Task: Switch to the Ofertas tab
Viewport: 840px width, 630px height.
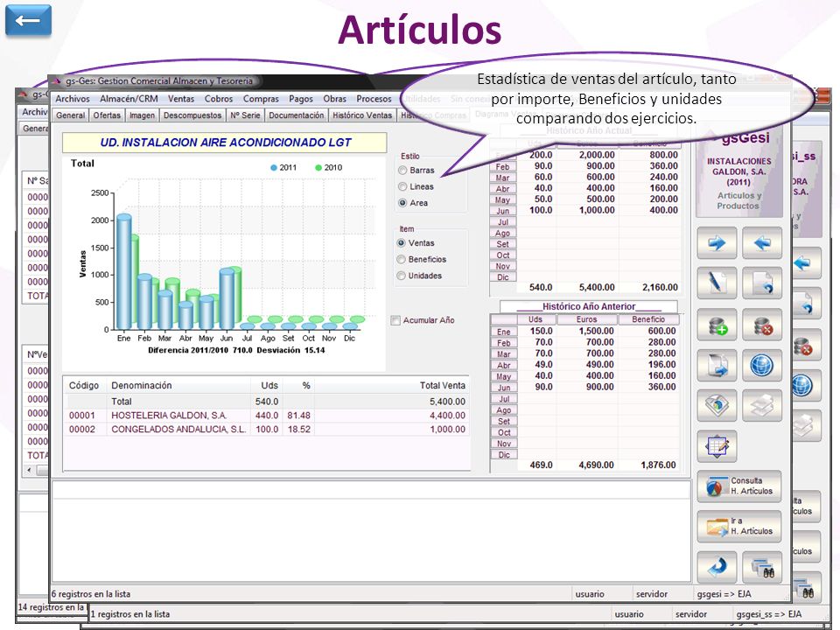Action: (x=107, y=115)
